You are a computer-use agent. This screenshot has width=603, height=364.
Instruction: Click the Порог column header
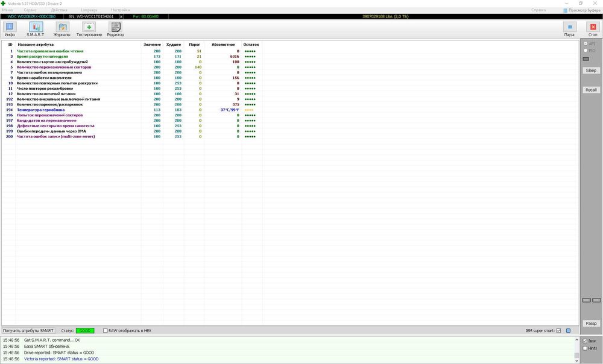[x=195, y=45]
